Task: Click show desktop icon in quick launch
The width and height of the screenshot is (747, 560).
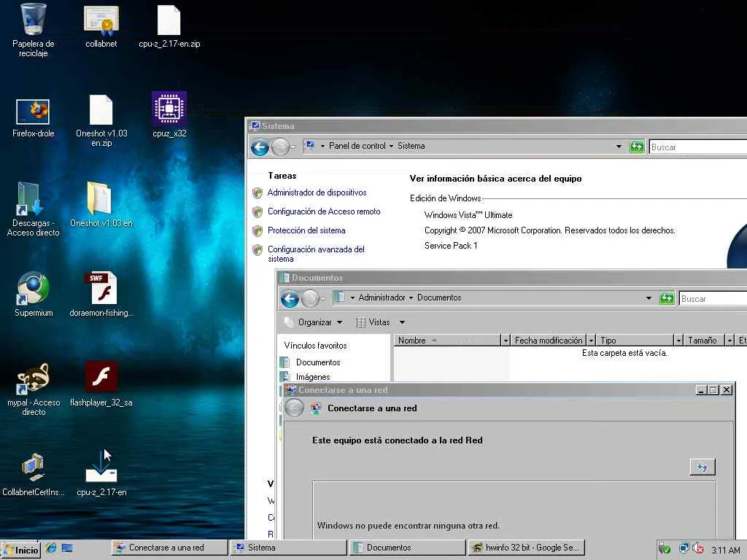Action: click(67, 548)
